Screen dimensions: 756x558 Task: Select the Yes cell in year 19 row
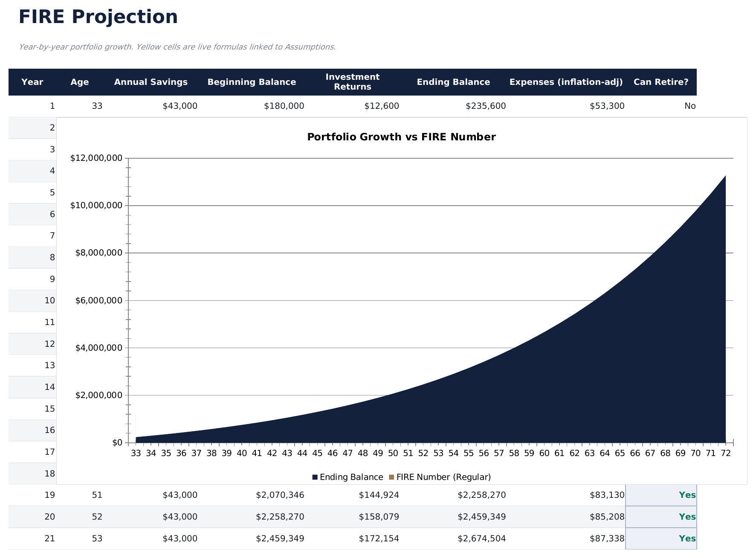(687, 495)
